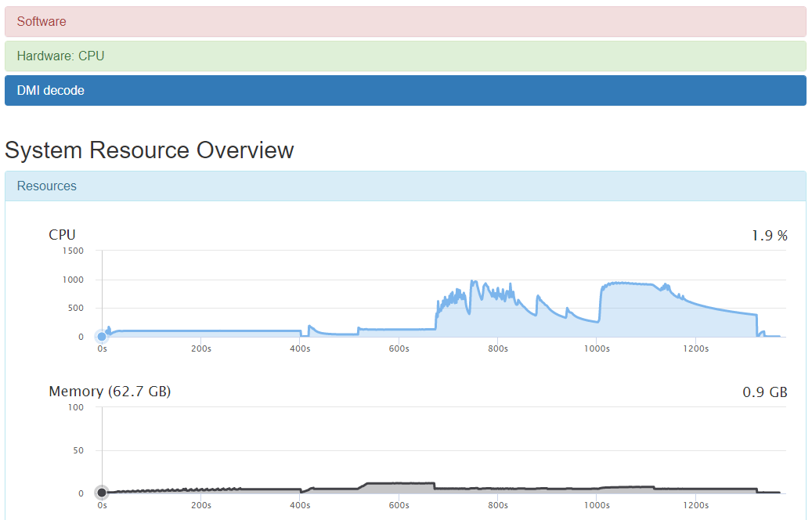812x520 pixels.
Task: Click the 50 label on Memory y-axis
Action: point(78,450)
